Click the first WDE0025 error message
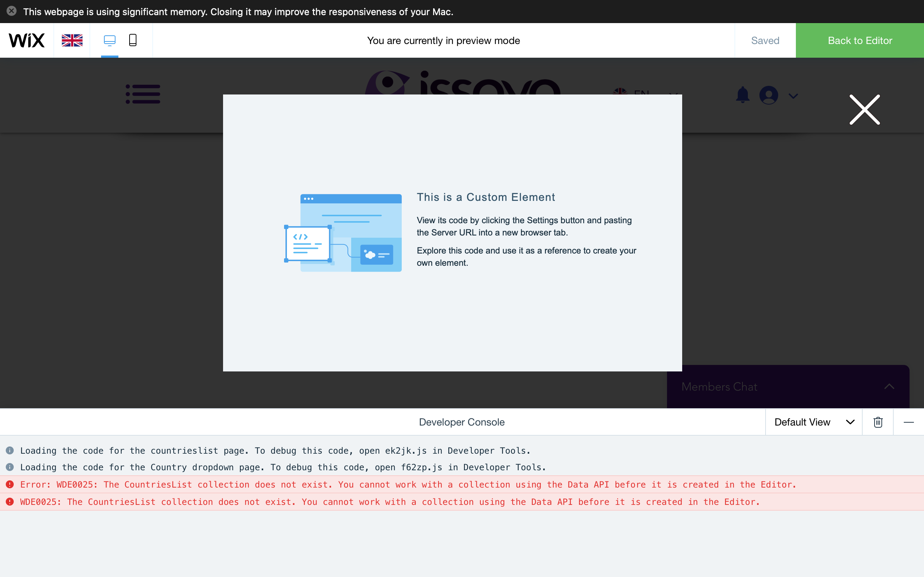 408,485
